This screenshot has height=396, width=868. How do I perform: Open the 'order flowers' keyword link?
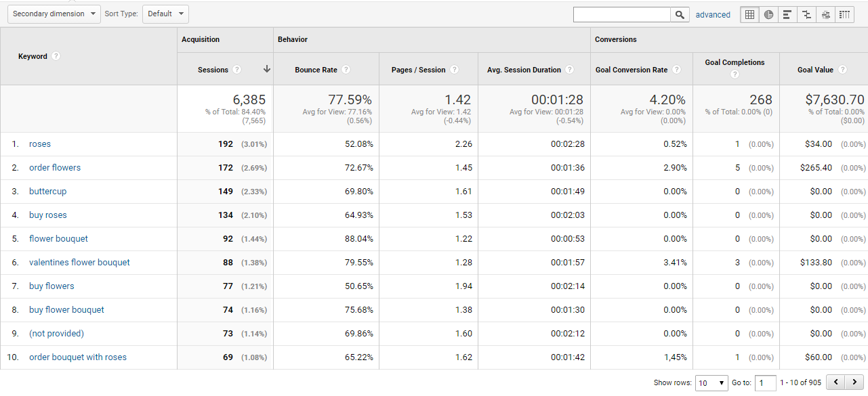[55, 168]
